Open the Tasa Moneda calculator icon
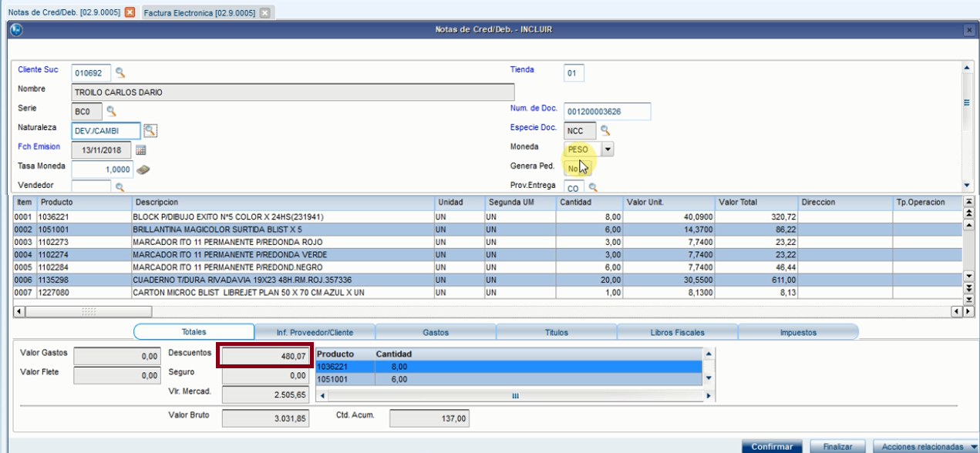The width and height of the screenshot is (980, 453). [143, 169]
